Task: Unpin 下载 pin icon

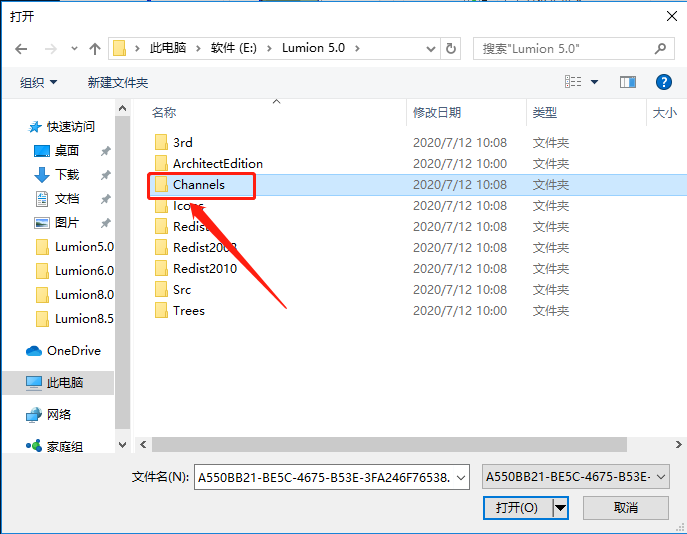Action: (105, 175)
